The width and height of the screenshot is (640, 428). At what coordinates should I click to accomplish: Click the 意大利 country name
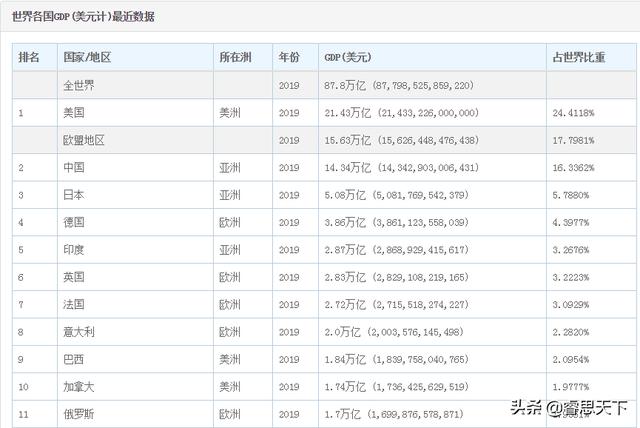78,330
